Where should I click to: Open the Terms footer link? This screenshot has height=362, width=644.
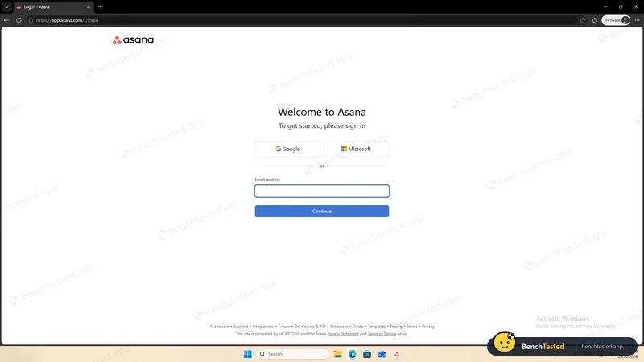click(x=411, y=327)
